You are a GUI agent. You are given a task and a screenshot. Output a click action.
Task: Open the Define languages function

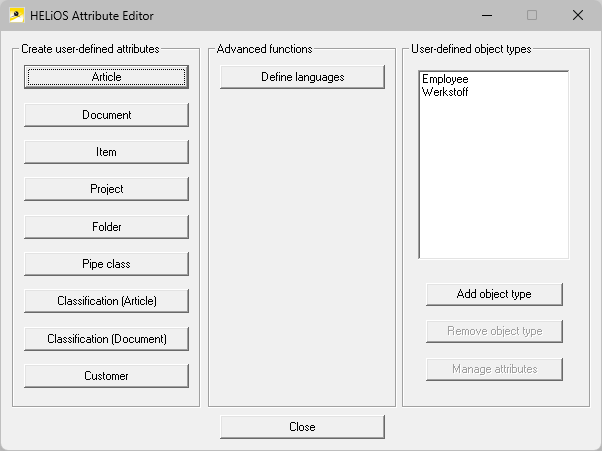303,77
